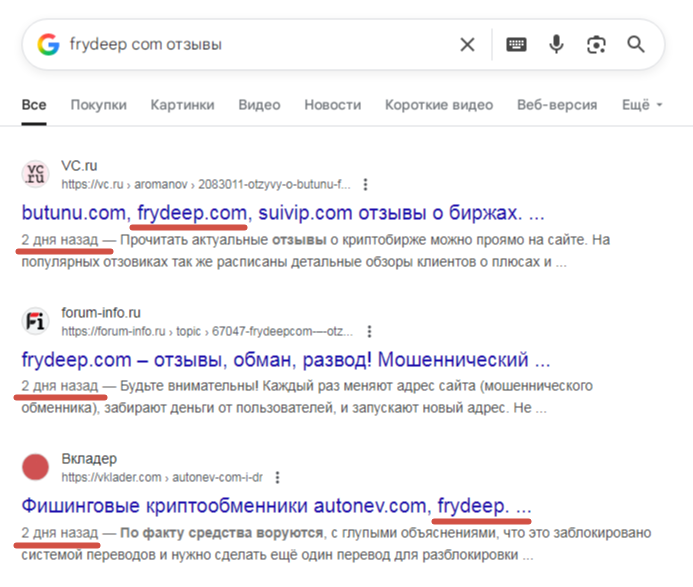Click the forum-info.ru site favicon
Screen dimensions: 693x587
coord(36,320)
